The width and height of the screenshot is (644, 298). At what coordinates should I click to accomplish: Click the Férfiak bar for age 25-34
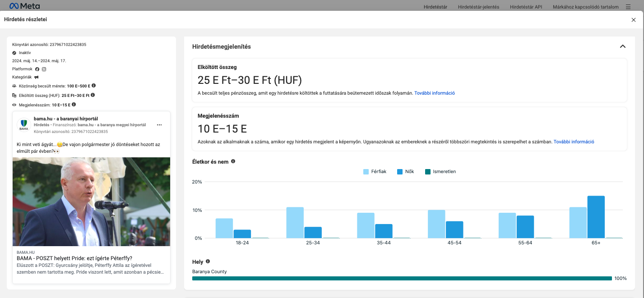tap(295, 223)
